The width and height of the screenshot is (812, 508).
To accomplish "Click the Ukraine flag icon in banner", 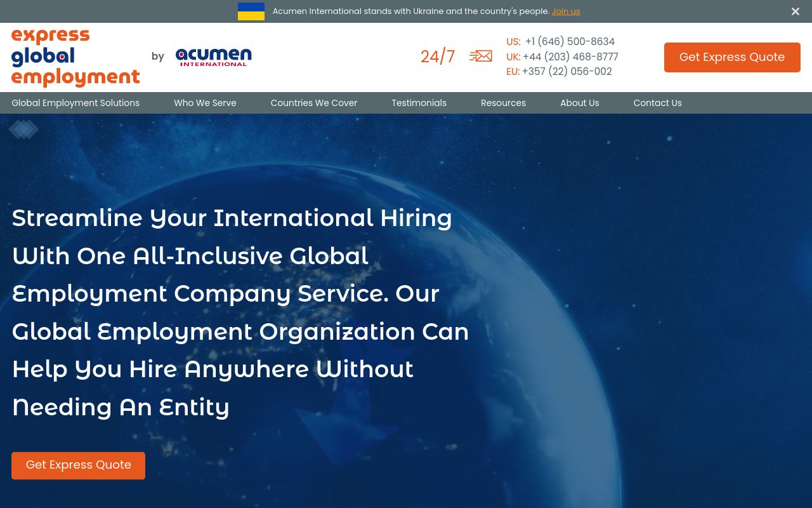I will pyautogui.click(x=251, y=11).
